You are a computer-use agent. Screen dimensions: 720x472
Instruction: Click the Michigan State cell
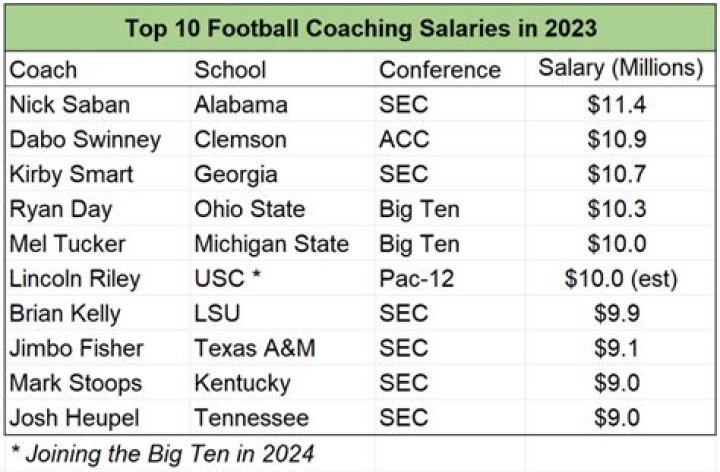(x=271, y=244)
